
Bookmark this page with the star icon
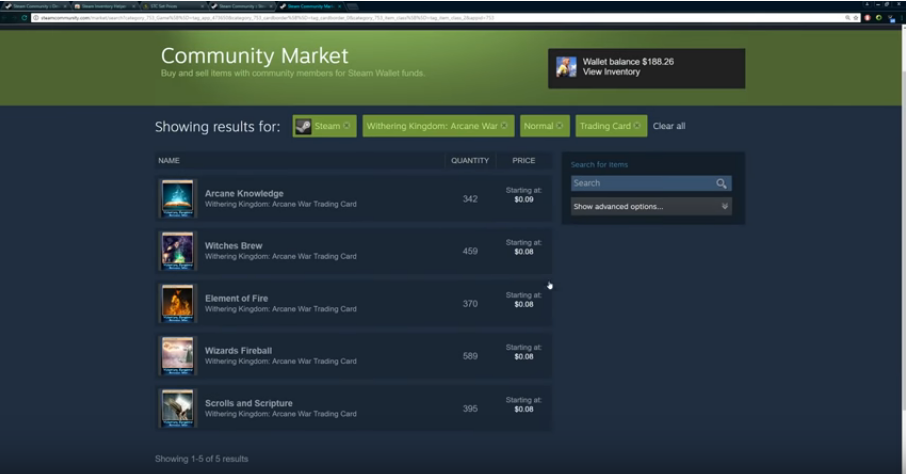click(856, 18)
